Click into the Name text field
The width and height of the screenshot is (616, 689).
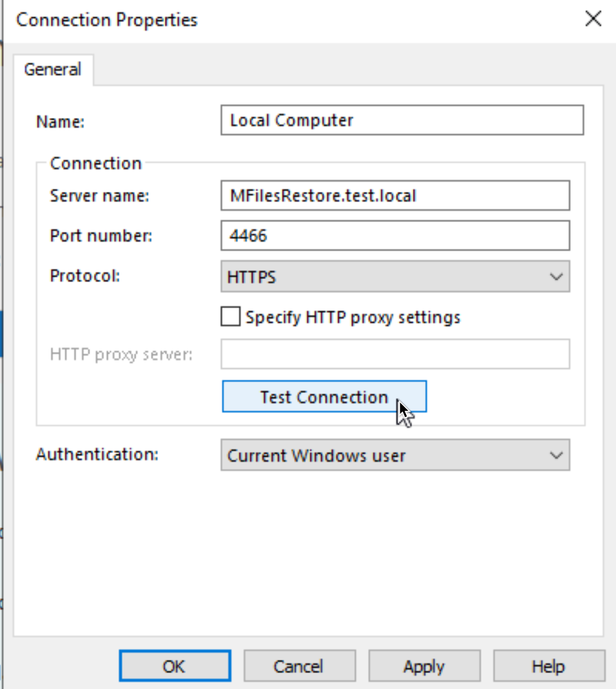(x=402, y=120)
